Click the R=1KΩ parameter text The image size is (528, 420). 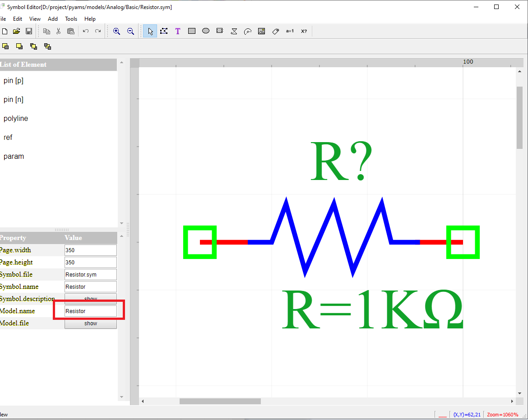[x=372, y=309]
